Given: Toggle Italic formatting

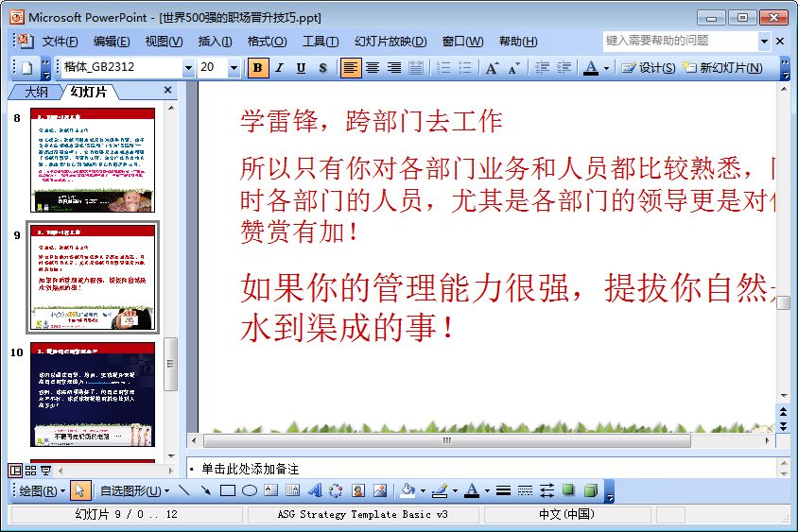Looking at the screenshot, I should pos(279,68).
